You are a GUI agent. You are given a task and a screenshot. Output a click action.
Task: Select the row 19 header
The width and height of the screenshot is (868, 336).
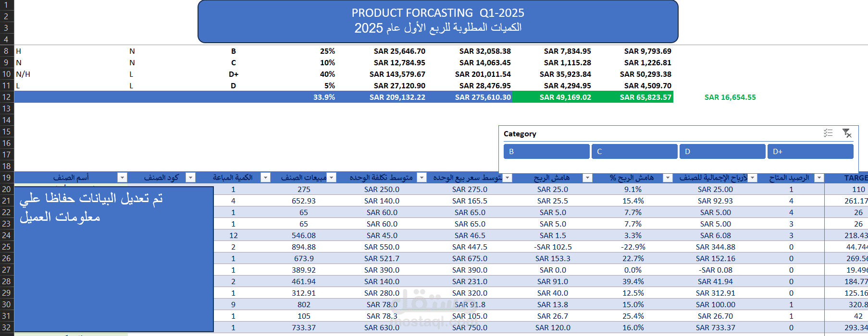click(7, 178)
